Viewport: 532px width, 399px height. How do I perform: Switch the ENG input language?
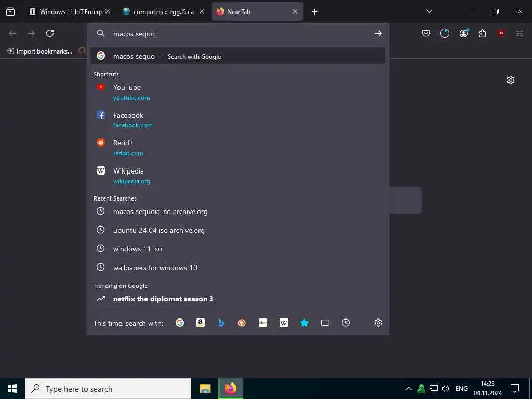[461, 389]
